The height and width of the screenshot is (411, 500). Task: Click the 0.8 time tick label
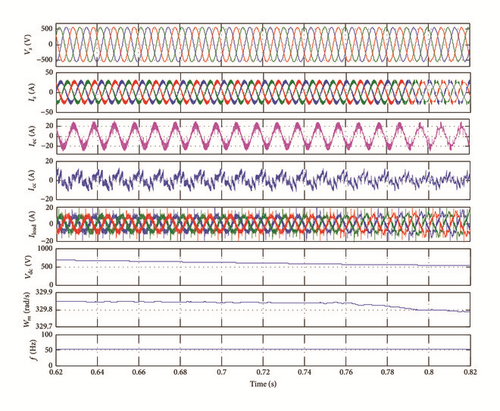429,372
